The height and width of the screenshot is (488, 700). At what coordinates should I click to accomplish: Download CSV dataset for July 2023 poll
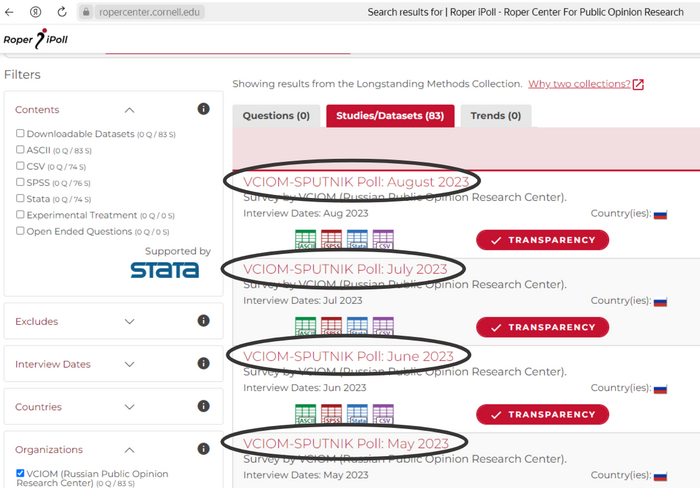383,326
